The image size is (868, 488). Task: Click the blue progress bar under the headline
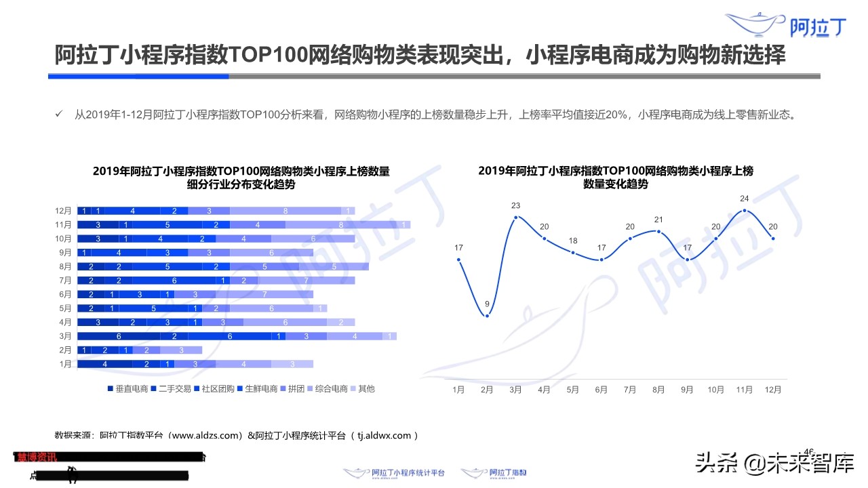(x=138, y=76)
